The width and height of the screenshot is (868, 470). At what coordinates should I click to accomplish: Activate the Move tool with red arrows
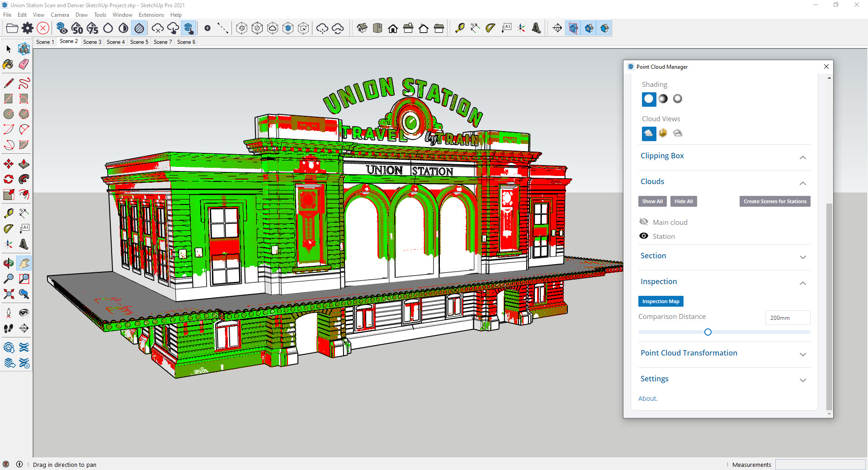pos(9,164)
